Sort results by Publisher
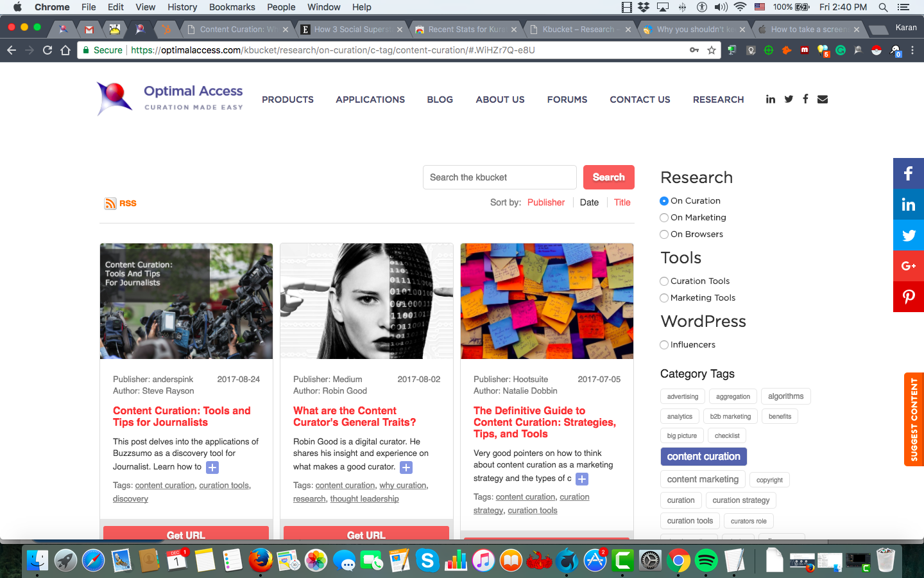The height and width of the screenshot is (578, 924). pyautogui.click(x=546, y=202)
